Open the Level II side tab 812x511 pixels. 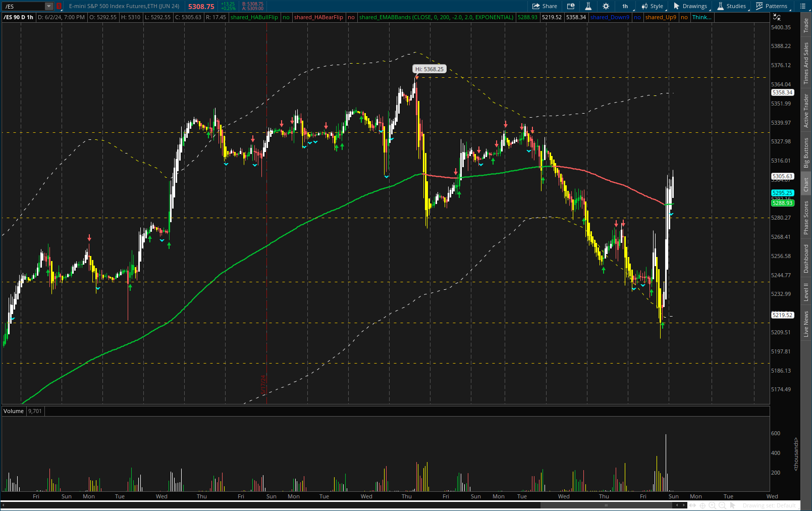pyautogui.click(x=806, y=292)
